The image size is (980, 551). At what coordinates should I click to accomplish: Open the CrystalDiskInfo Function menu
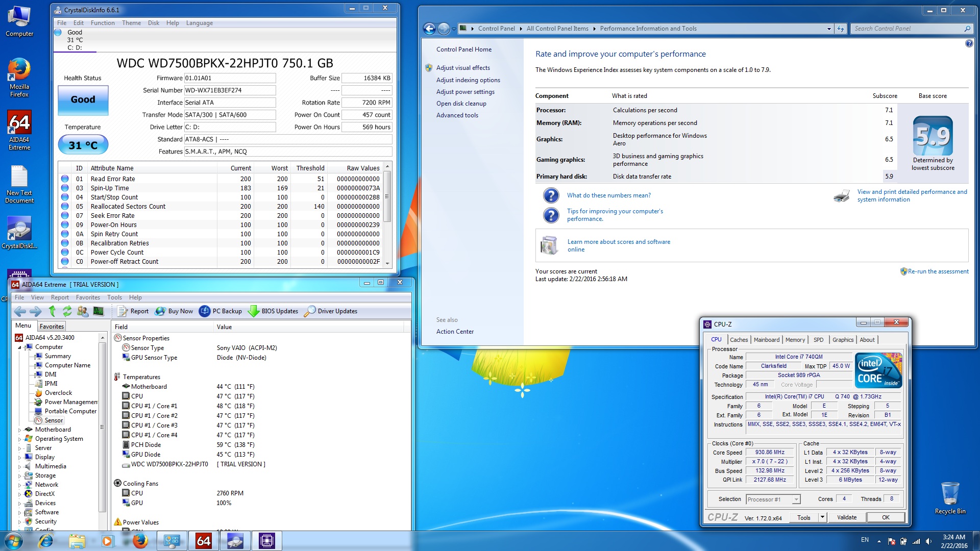point(103,23)
